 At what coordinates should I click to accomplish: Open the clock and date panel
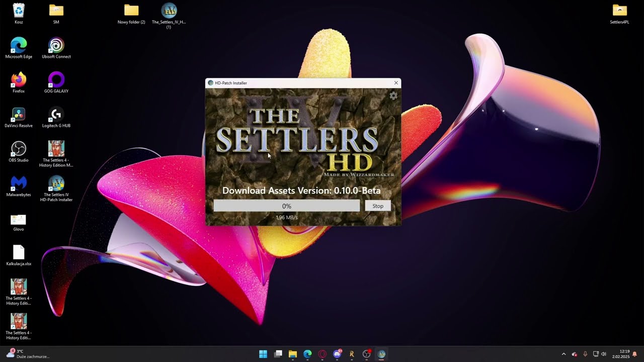(620, 354)
